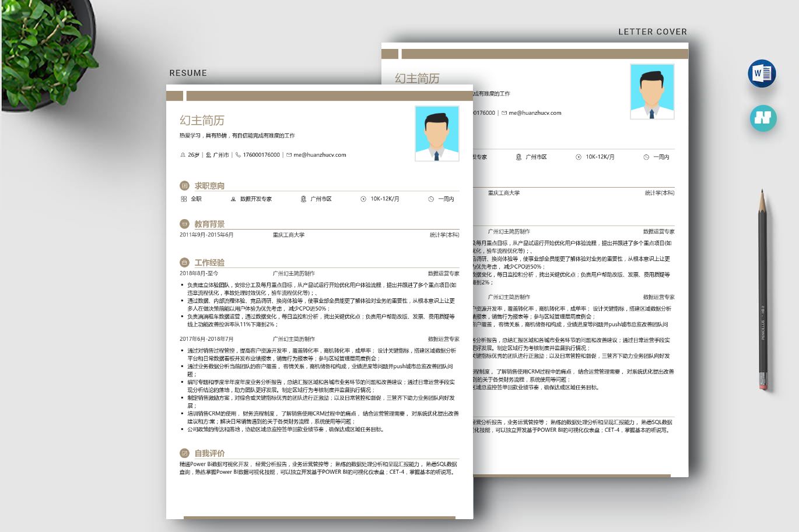Click the pencil beside the letter cover
This screenshot has width=799, height=532.
click(x=763, y=289)
